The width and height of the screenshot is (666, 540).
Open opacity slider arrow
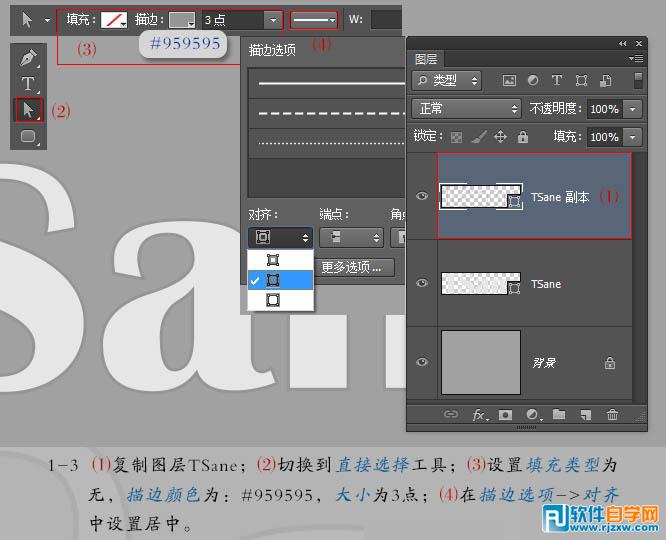click(632, 109)
